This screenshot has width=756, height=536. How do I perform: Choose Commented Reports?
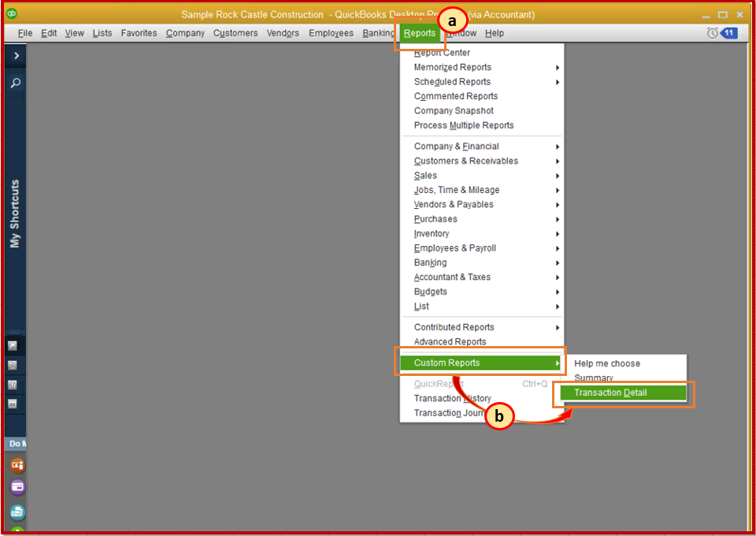coord(482,96)
